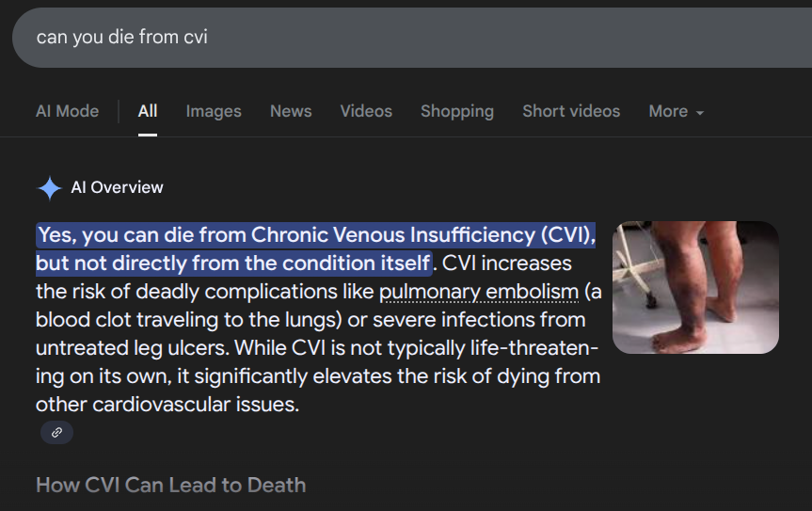
Task: Show Short videos results
Action: point(571,111)
